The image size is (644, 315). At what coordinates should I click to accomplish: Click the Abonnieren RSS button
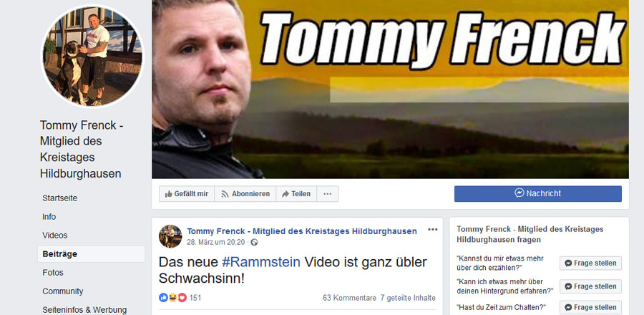pos(245,194)
